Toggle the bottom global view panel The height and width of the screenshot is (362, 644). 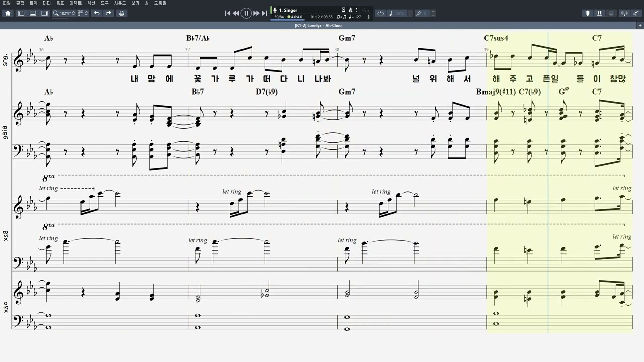click(x=33, y=13)
